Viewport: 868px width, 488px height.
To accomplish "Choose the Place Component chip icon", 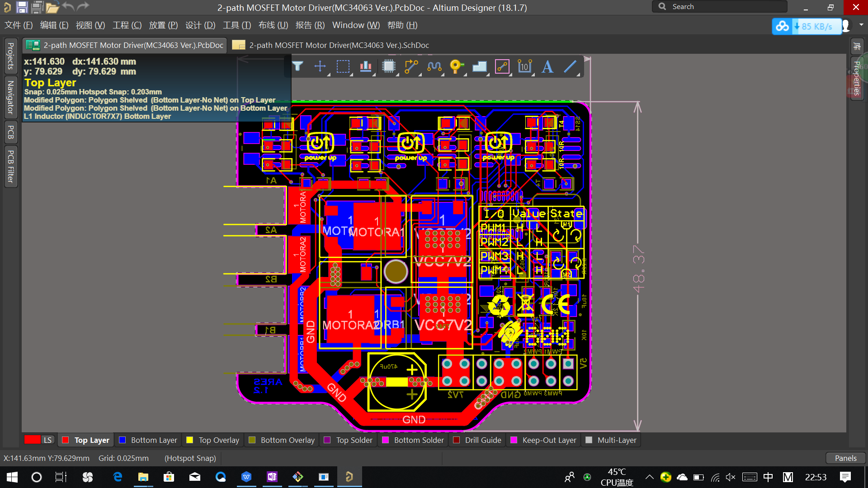I will pyautogui.click(x=388, y=66).
